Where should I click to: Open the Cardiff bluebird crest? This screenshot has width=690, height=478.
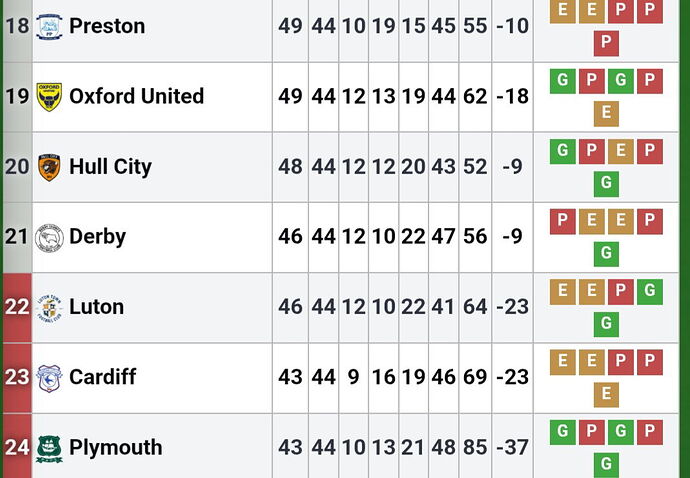click(49, 378)
